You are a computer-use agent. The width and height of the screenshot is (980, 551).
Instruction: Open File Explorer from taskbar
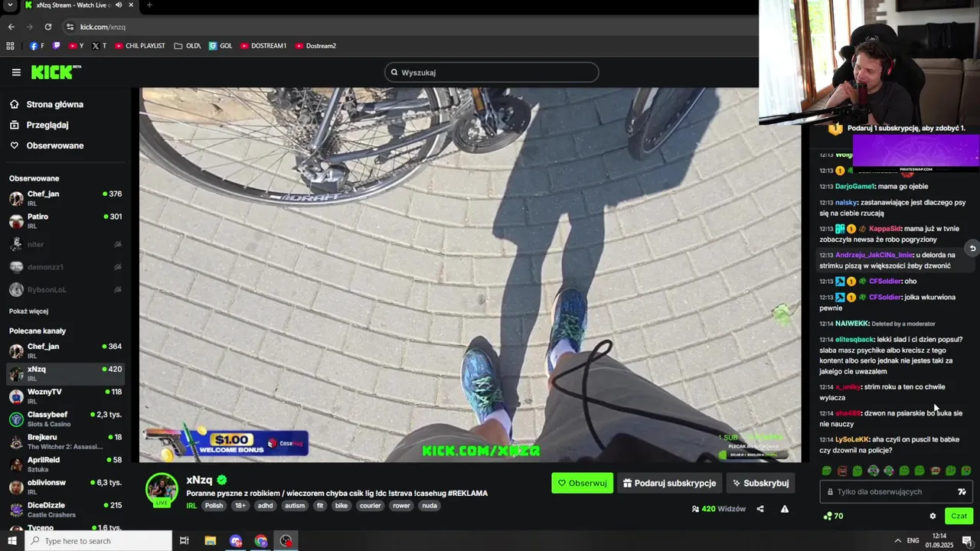coord(211,541)
